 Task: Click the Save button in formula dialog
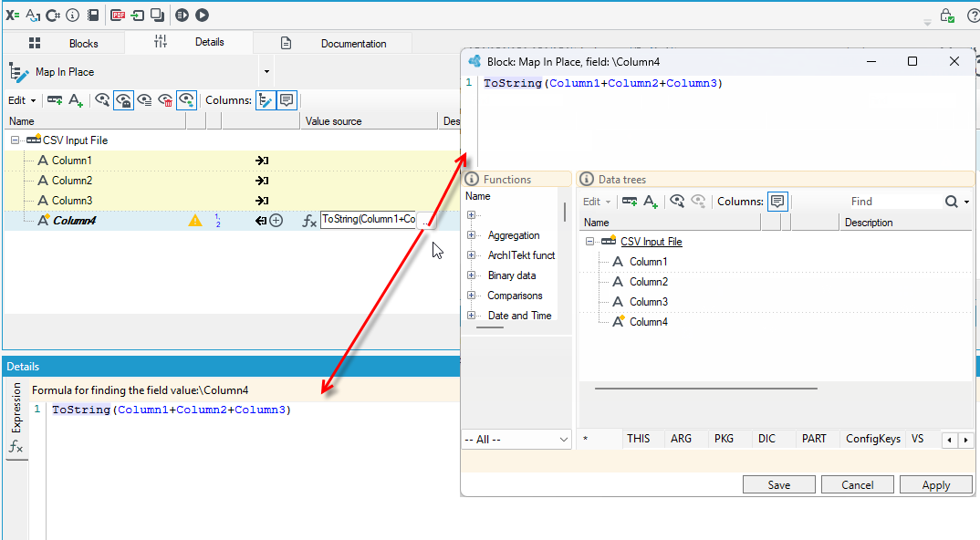(778, 485)
